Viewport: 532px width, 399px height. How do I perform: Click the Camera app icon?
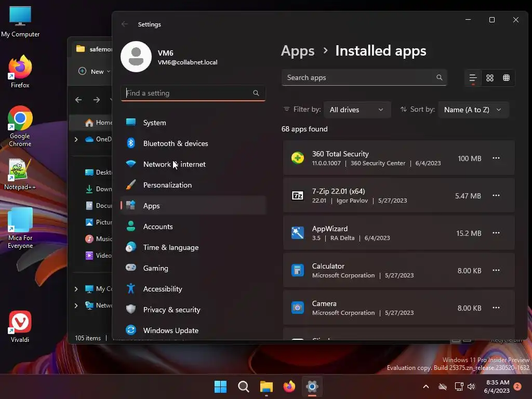(x=298, y=308)
